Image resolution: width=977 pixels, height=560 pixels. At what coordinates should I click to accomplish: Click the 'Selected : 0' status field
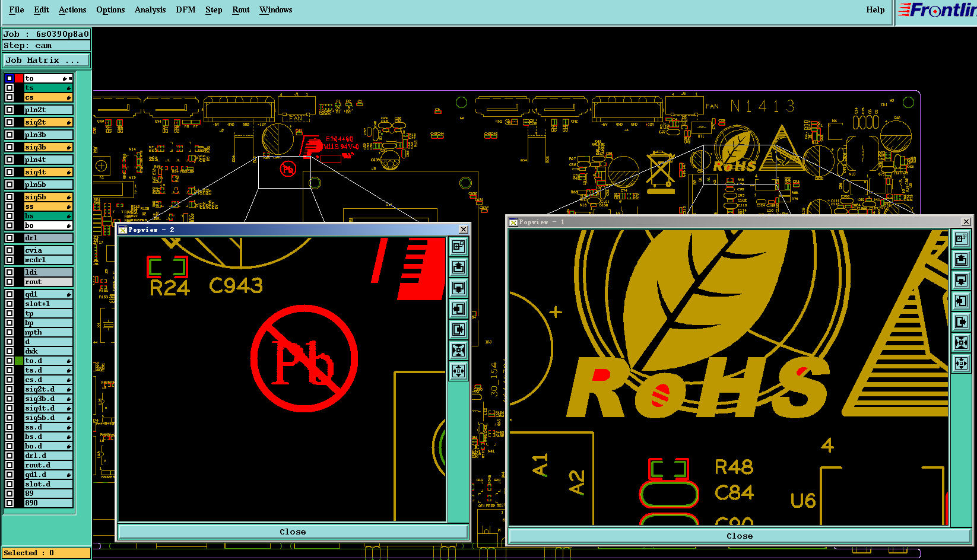point(46,553)
